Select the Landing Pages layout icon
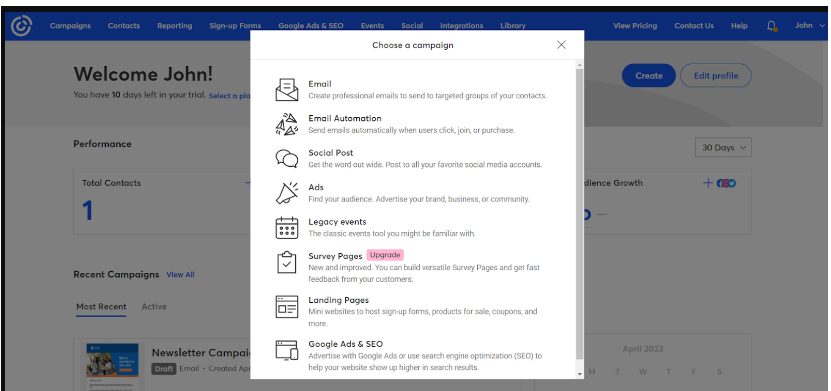Screen dimensions: 831x391 [287, 307]
